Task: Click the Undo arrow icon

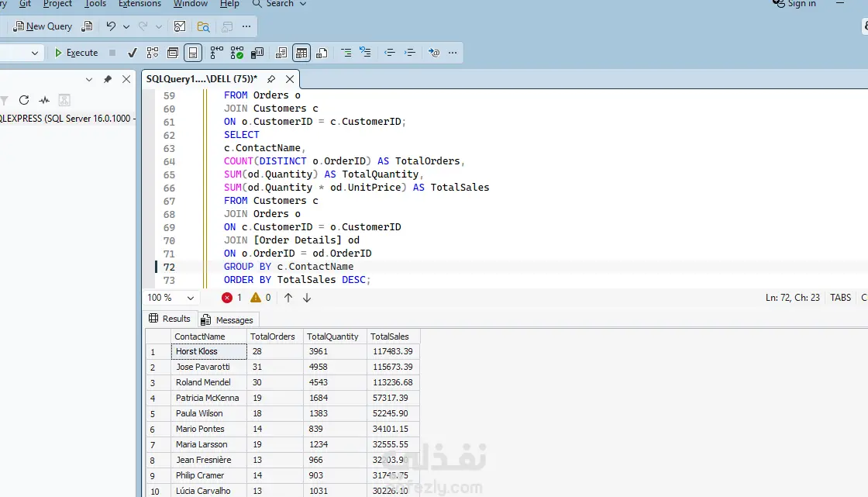Action: click(x=111, y=26)
